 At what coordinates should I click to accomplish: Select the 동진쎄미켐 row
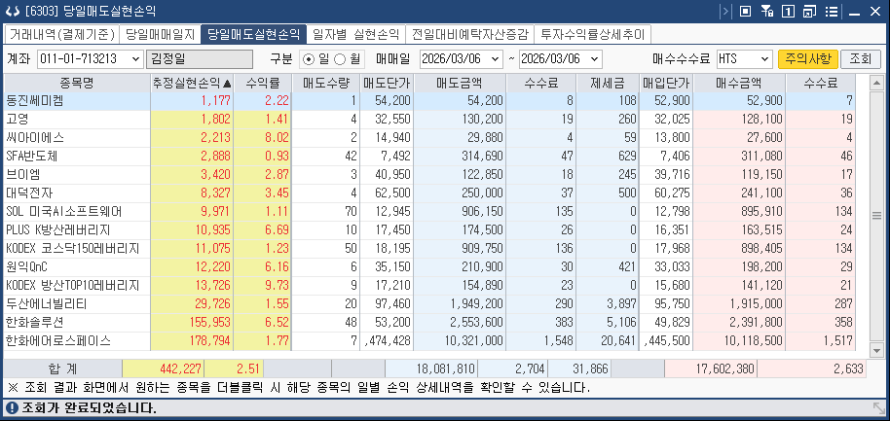(430, 101)
